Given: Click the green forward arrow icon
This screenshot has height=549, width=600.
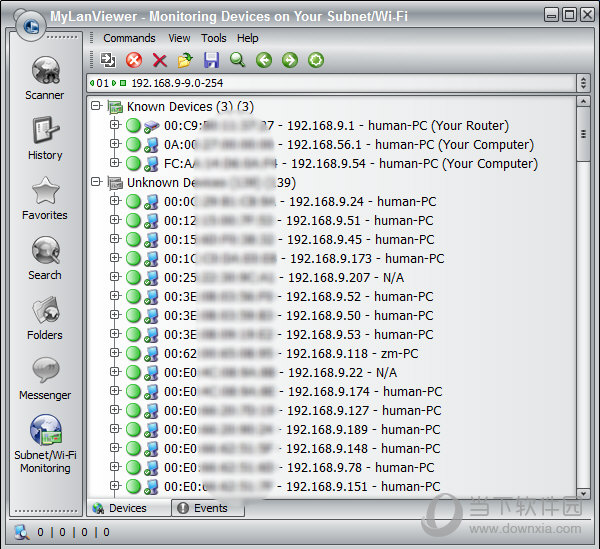Looking at the screenshot, I should [x=290, y=60].
